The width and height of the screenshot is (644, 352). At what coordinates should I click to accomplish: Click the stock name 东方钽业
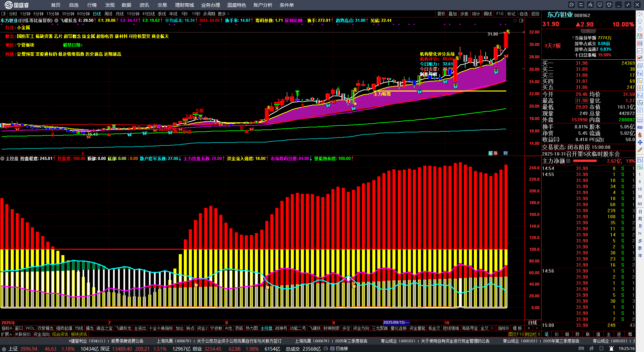560,15
